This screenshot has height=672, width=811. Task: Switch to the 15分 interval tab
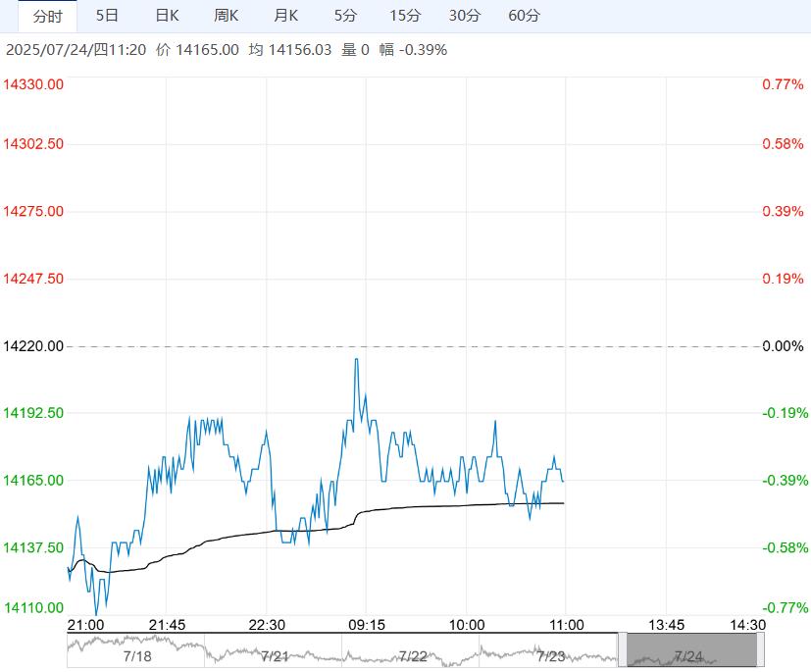pos(405,16)
